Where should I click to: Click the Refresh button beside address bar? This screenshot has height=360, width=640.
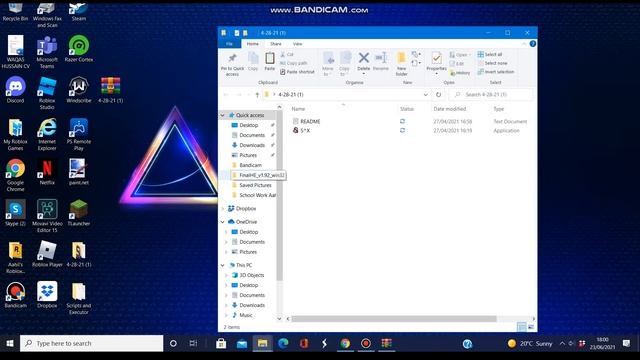(438, 95)
